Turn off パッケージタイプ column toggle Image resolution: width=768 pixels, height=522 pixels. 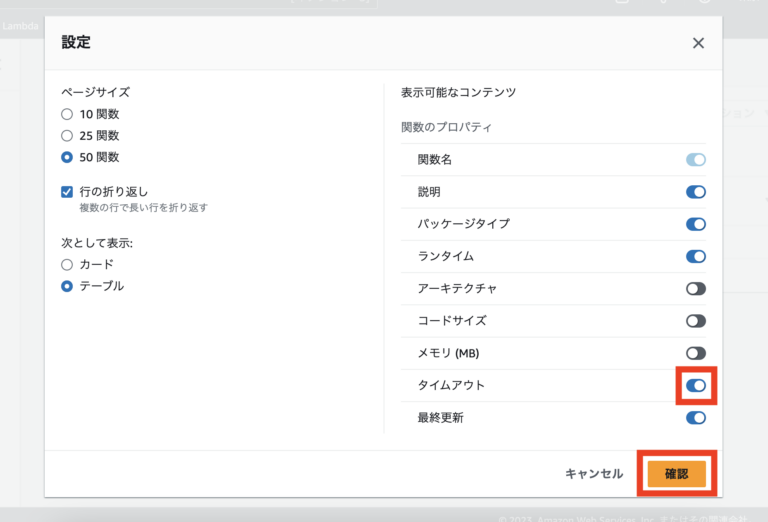[695, 224]
